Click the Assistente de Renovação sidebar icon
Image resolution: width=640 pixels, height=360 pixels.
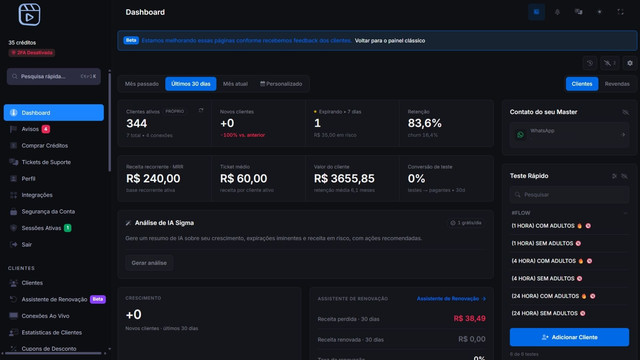tap(13, 299)
